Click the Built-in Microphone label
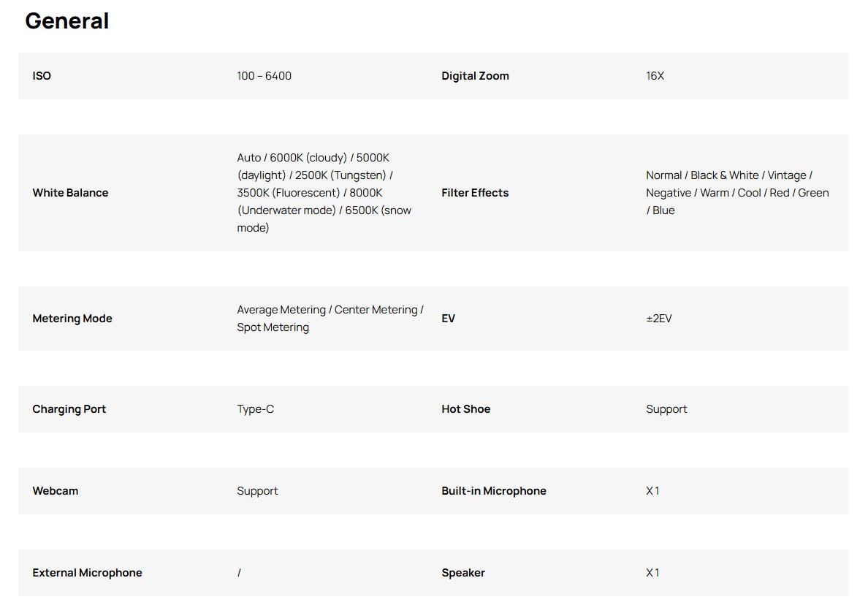 (x=493, y=491)
